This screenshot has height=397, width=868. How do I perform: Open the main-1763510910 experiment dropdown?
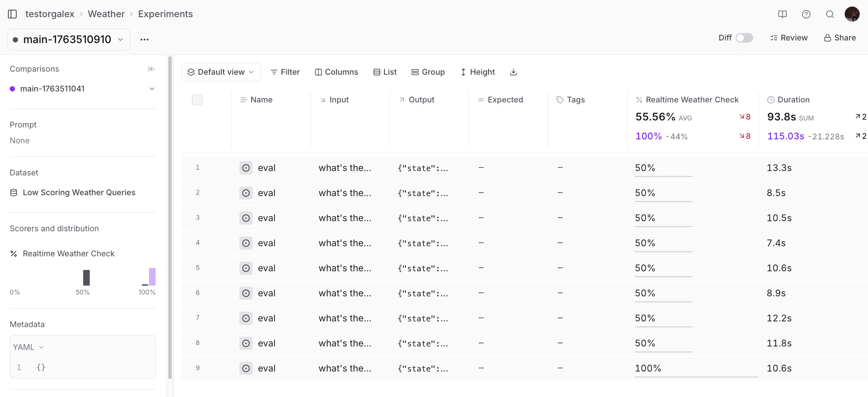(x=69, y=40)
